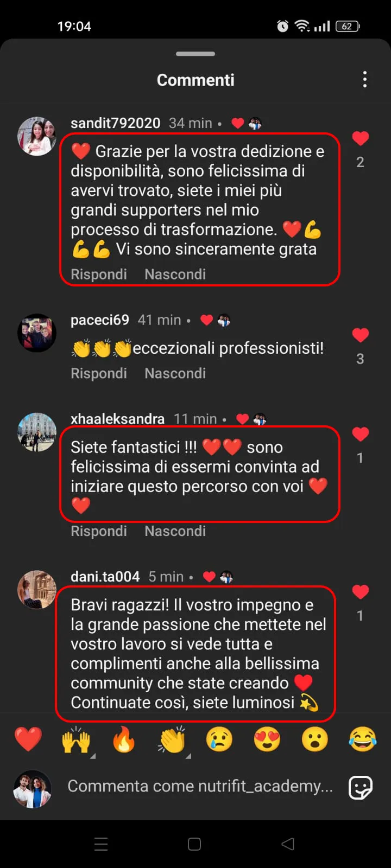The height and width of the screenshot is (868, 391).
Task: Insert the clapping hands quick emoji
Action: (172, 739)
